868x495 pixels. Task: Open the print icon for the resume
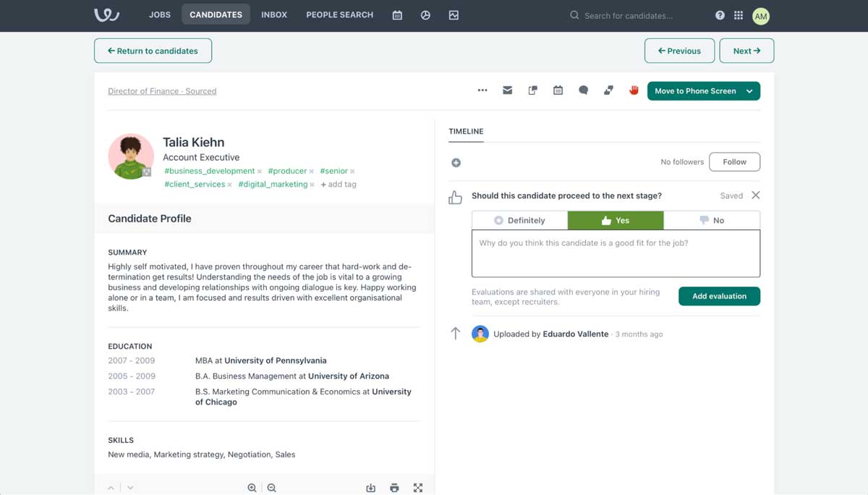click(394, 488)
